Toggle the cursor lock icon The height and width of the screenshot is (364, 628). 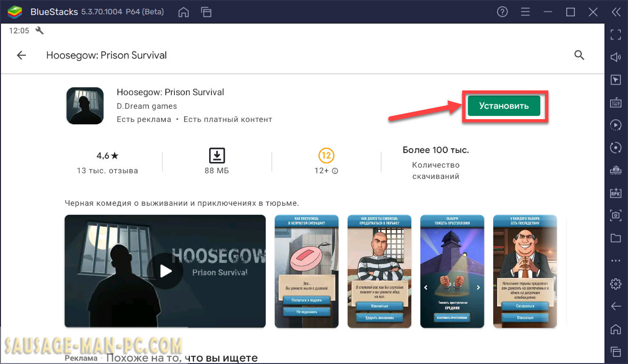coord(616,80)
